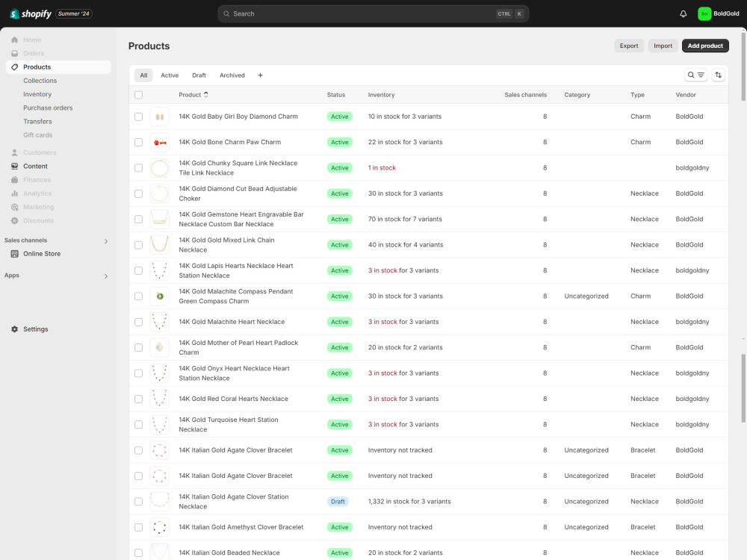Check the Lapis Hearts Necklace row

click(139, 270)
